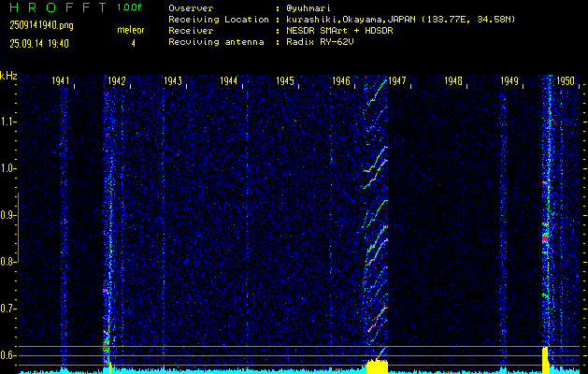Click frequency label 1.1
Viewport: 588px width, 374px height.
pos(7,122)
